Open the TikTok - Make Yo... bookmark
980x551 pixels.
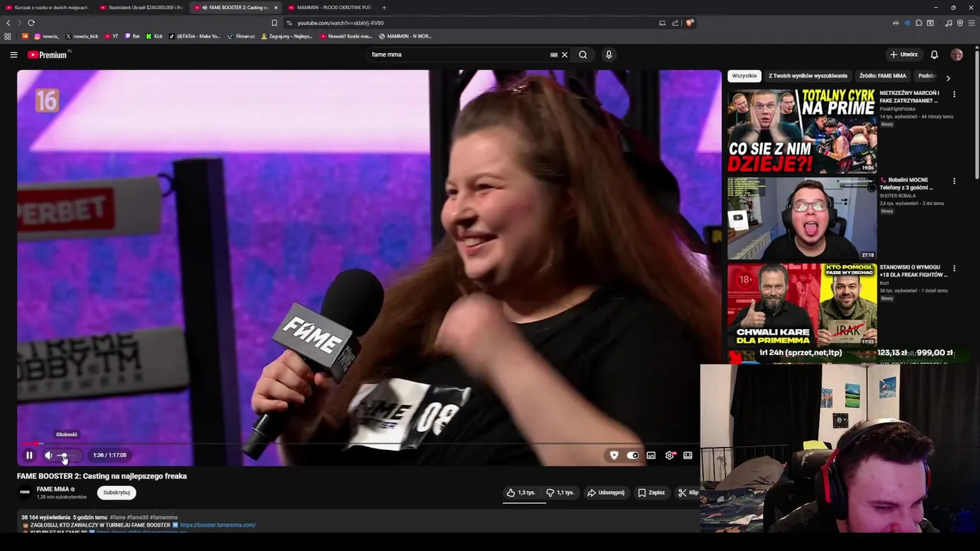point(194,36)
